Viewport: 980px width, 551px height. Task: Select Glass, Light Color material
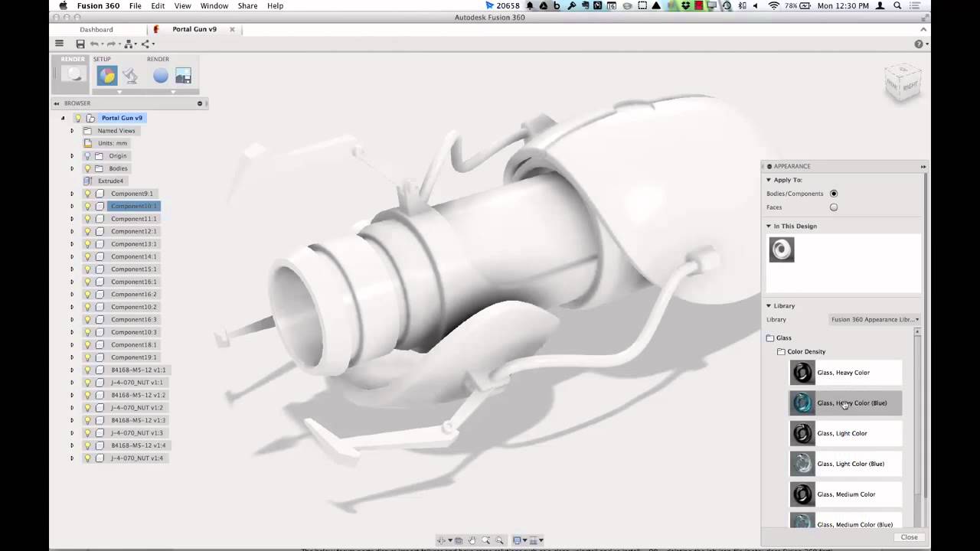(x=845, y=433)
